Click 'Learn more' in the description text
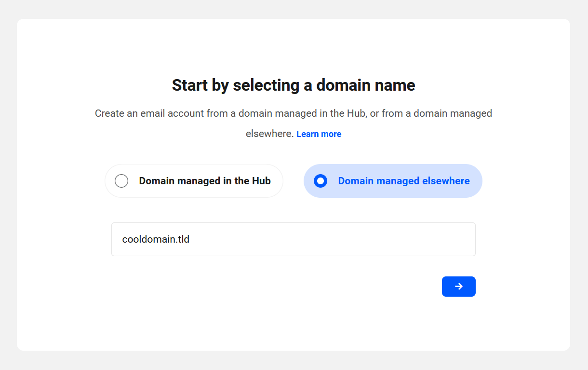This screenshot has height=370, width=588. coord(319,134)
